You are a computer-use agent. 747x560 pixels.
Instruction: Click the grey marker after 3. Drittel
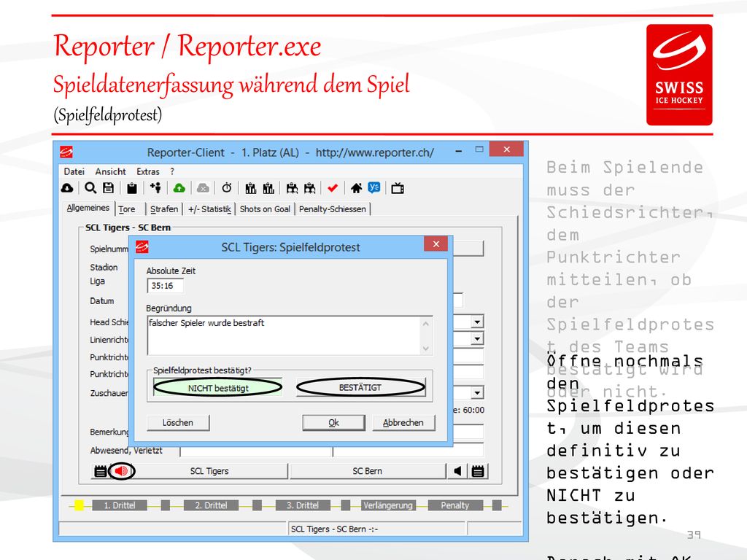(346, 505)
